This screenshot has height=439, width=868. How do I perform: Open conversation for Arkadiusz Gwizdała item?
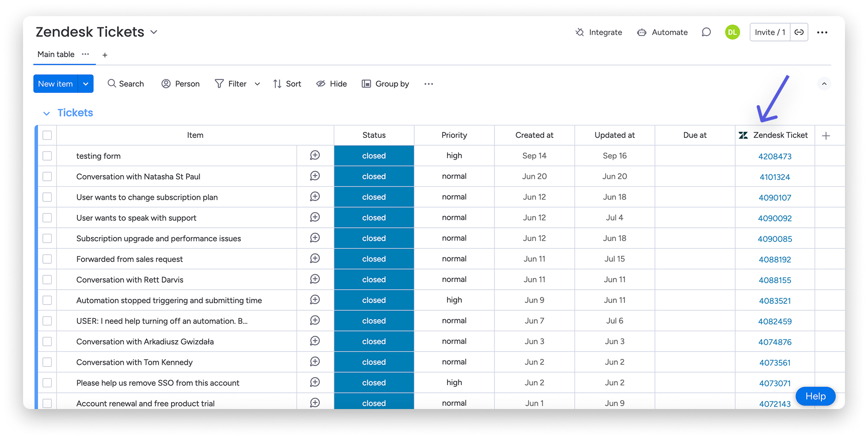tap(315, 341)
